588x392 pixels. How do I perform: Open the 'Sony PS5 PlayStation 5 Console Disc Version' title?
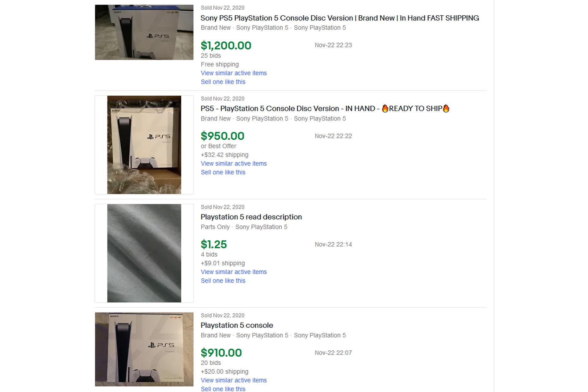pos(340,18)
